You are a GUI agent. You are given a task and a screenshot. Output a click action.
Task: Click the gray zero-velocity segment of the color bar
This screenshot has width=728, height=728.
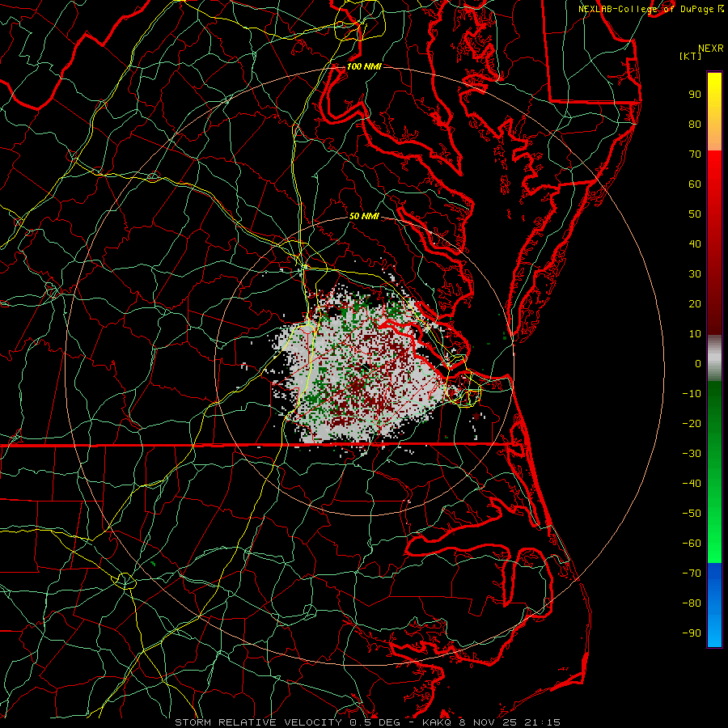point(714,358)
